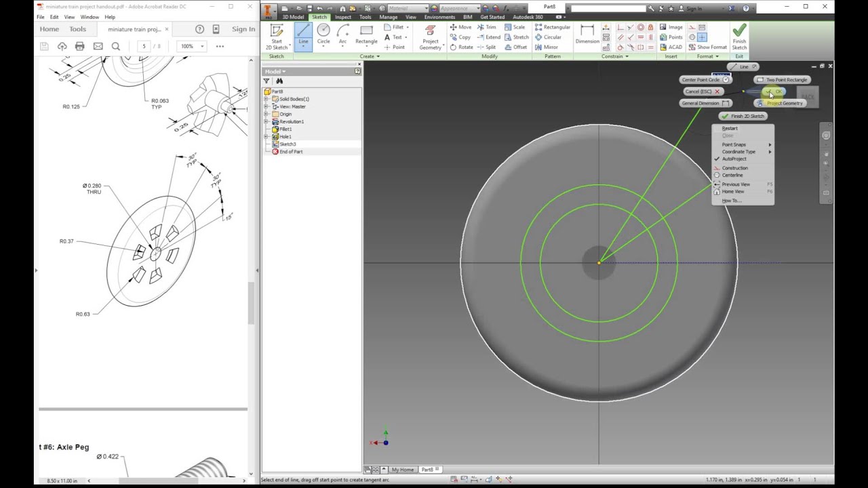Select the Mirror pattern tool
Image resolution: width=868 pixels, height=488 pixels.
(x=546, y=47)
